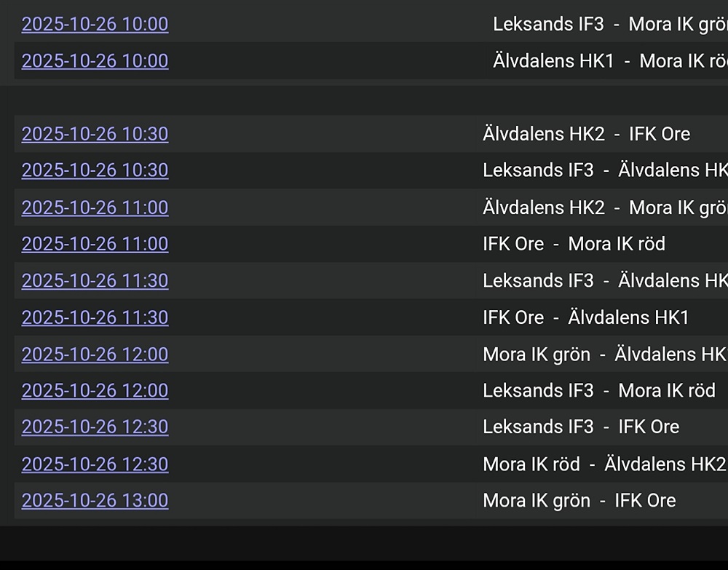Screen dimensions: 728x570
Task: Click the Mora IK röd - Älvdalens HK2 match text
Action: click(604, 464)
